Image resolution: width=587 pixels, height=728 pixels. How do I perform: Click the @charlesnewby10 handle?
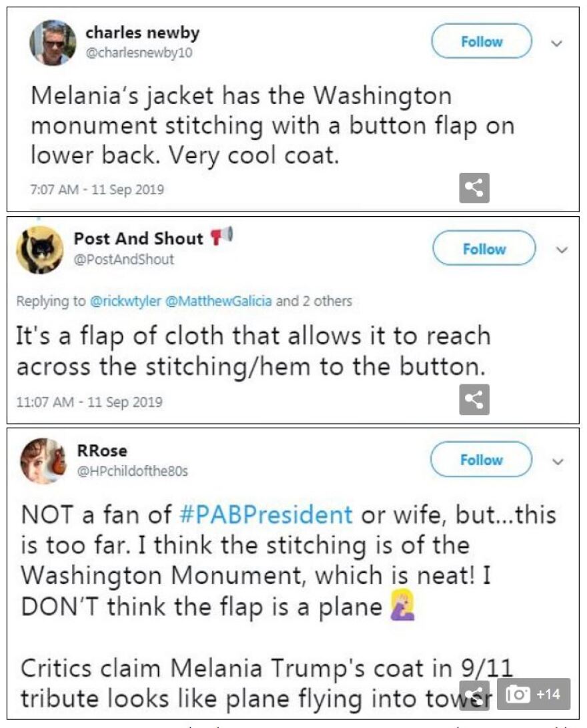point(139,53)
